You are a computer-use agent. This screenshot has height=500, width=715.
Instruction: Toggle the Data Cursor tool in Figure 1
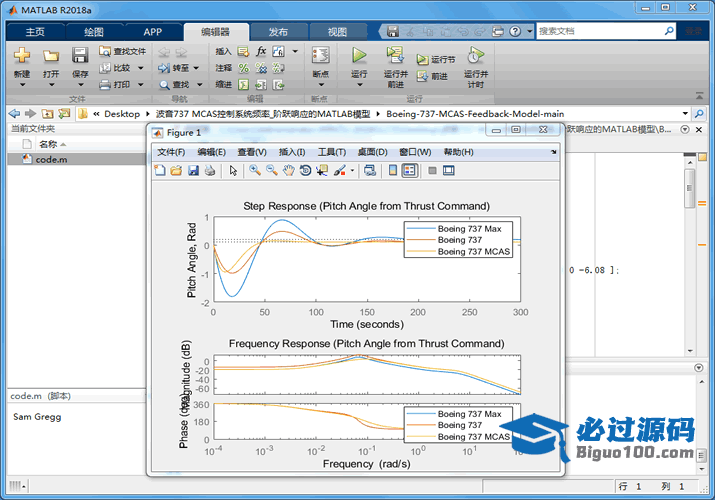[x=322, y=170]
